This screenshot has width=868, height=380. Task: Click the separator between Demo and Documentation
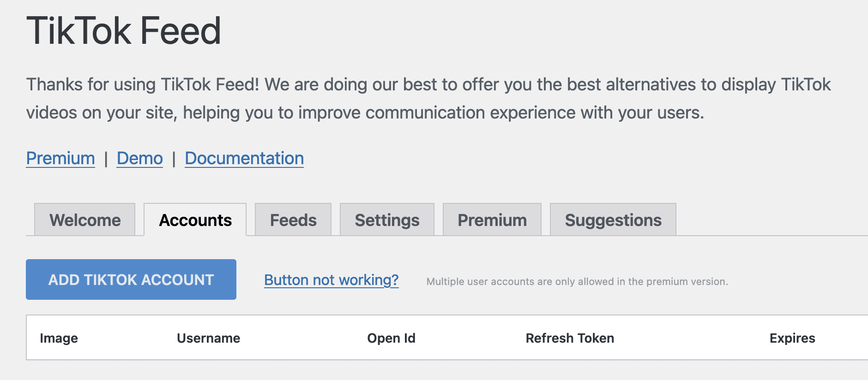(174, 159)
